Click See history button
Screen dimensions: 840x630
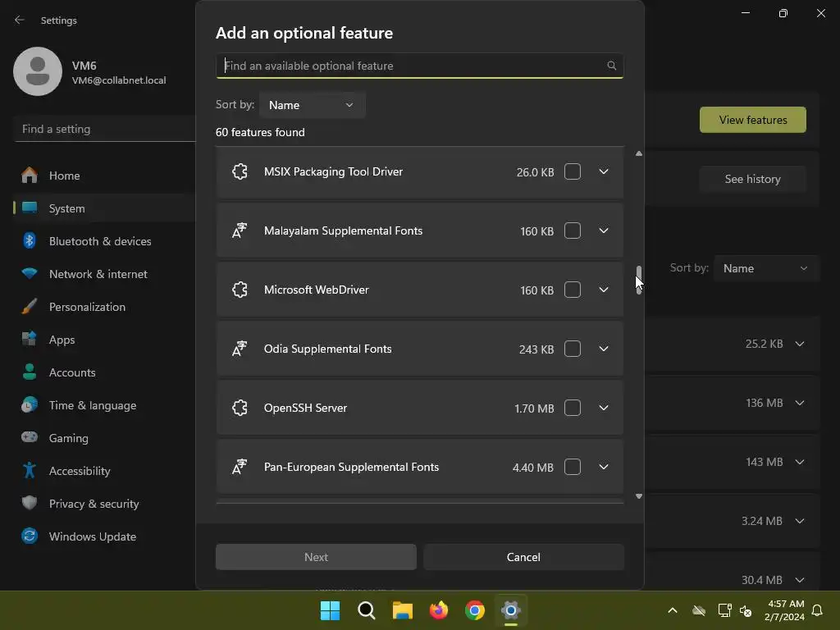coord(753,179)
